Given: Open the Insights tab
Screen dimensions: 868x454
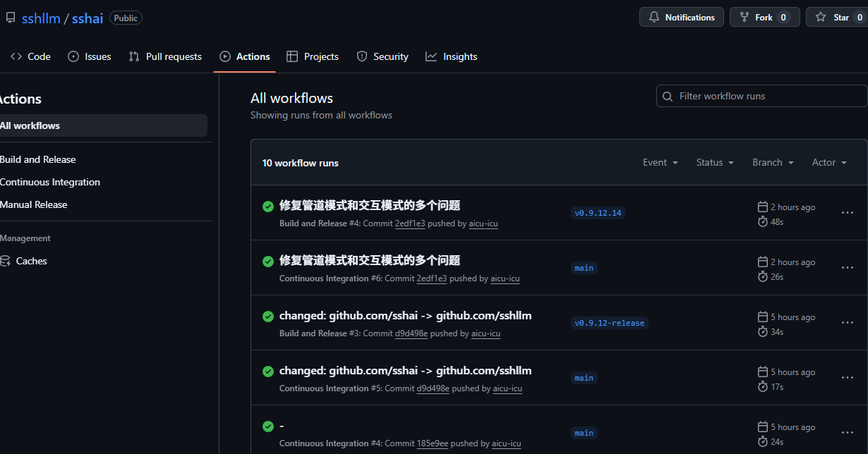Looking at the screenshot, I should pos(452,56).
